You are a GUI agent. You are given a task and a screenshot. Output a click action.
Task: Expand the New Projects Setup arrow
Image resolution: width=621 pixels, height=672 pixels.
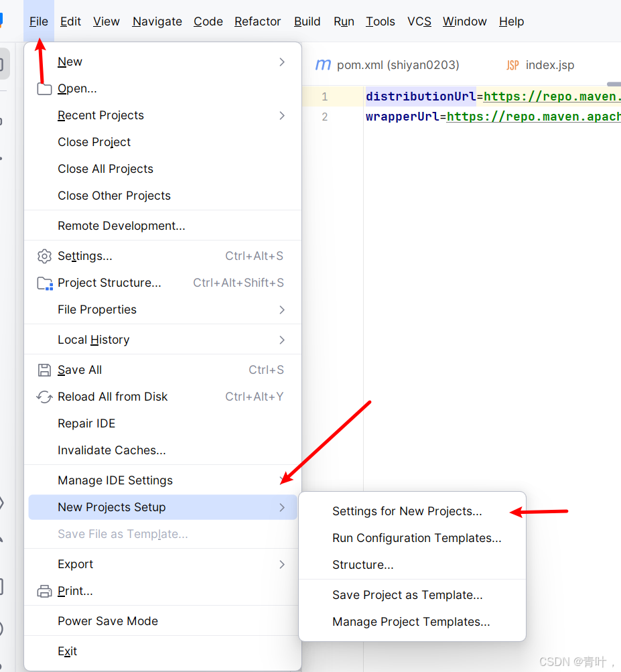(281, 507)
